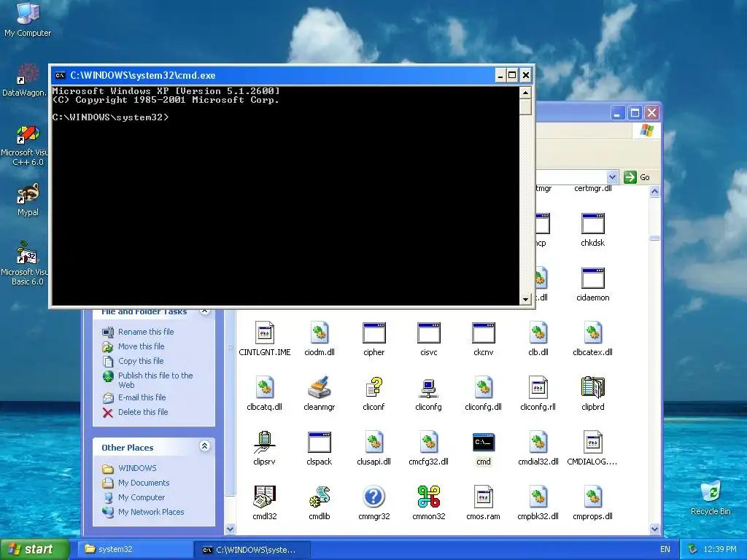Click Publish this file to the Web
This screenshot has width=747, height=560.
point(155,380)
